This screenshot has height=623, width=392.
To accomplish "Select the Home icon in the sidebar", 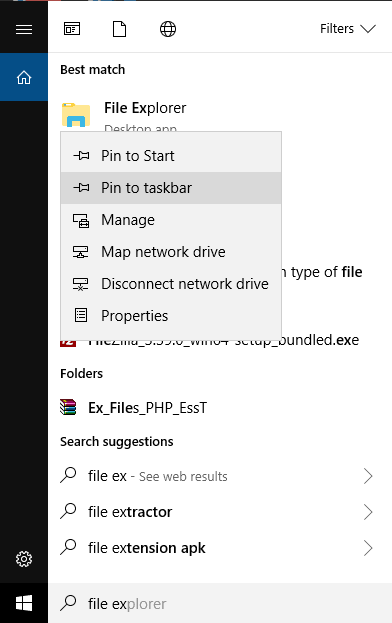I will 24,77.
